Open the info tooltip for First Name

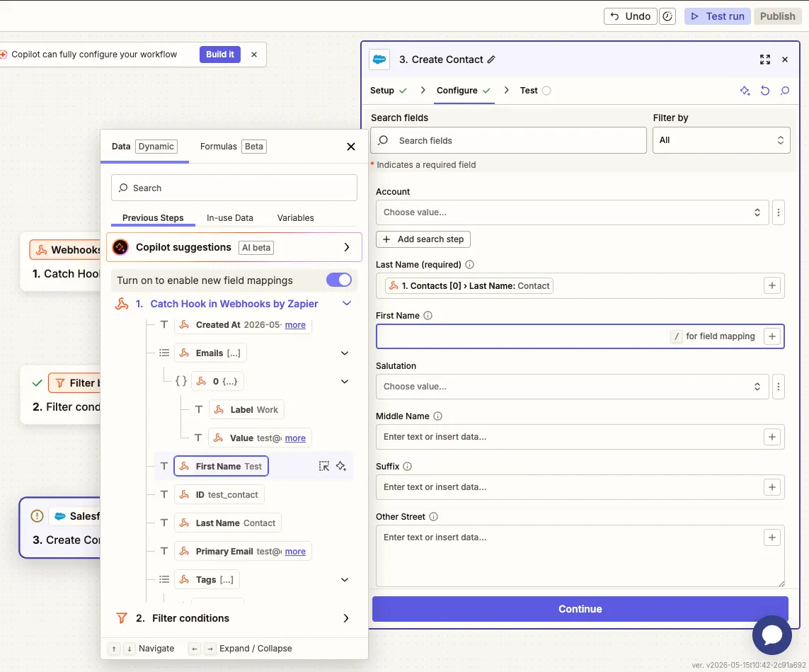(428, 315)
